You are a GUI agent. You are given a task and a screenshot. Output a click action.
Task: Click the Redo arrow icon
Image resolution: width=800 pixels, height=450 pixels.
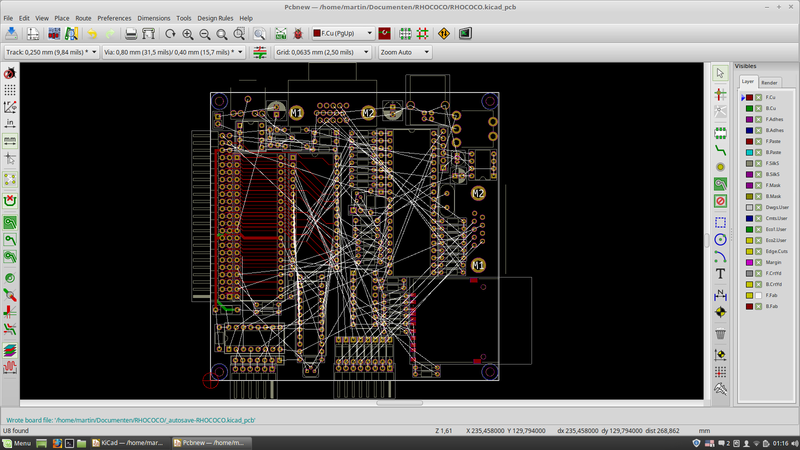110,34
